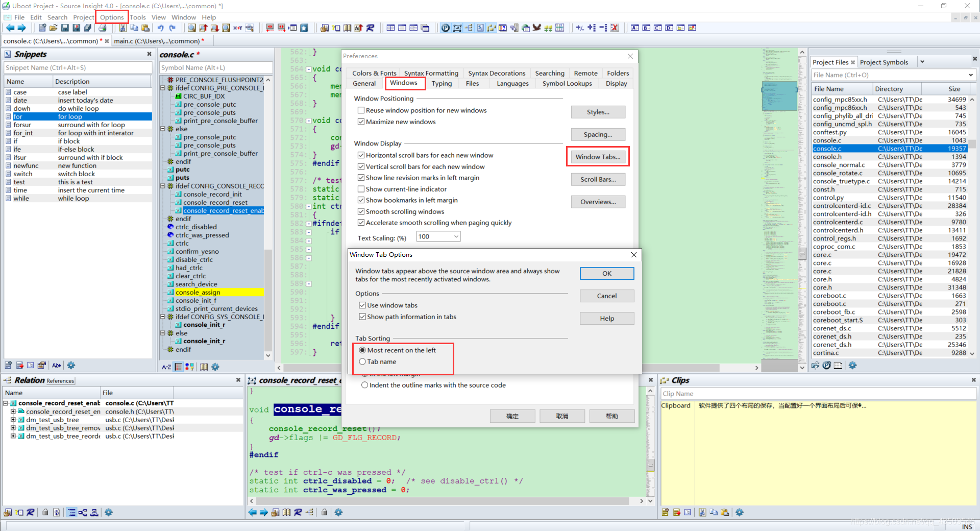Viewport: 980px width, 531px height.
Task: Click the Styles... button
Action: coord(598,112)
